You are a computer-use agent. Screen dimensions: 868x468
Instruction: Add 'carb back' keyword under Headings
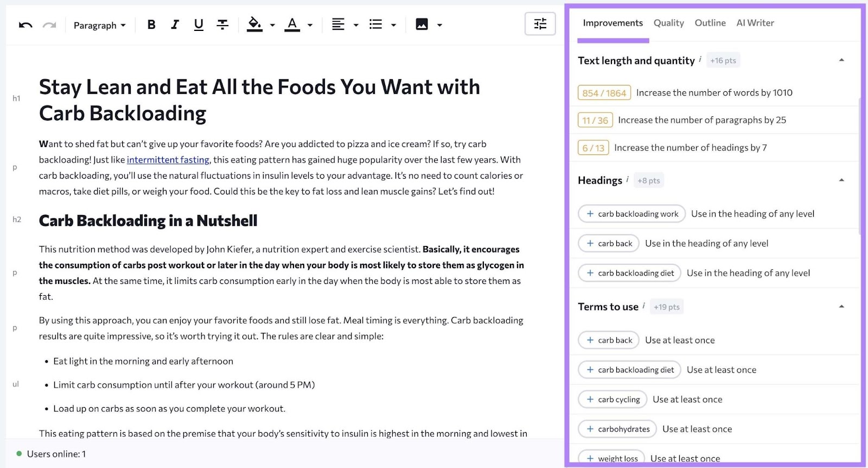pyautogui.click(x=609, y=243)
